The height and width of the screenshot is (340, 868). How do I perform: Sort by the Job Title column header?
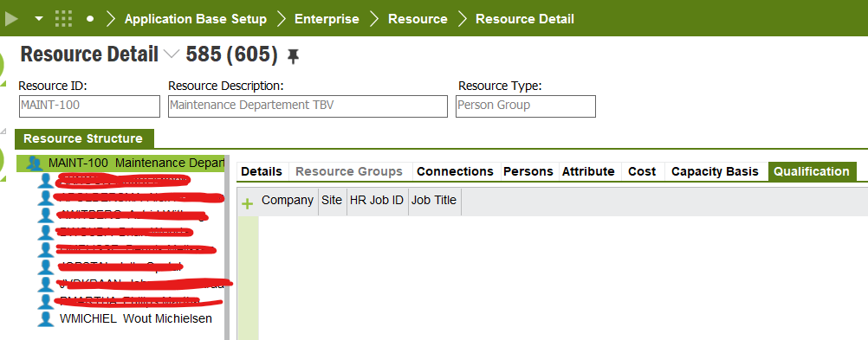point(433,200)
